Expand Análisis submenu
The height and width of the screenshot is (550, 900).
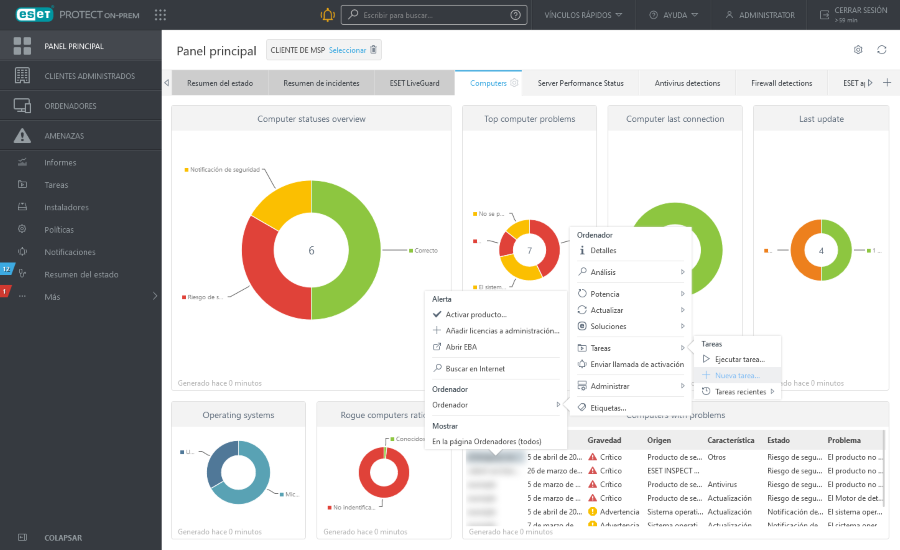coord(630,272)
